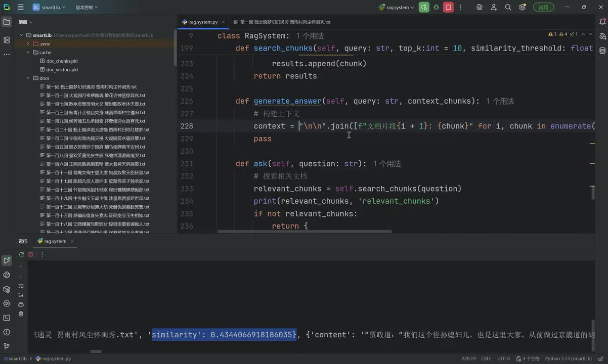Rerun from the Run panel toolbar

click(21, 255)
